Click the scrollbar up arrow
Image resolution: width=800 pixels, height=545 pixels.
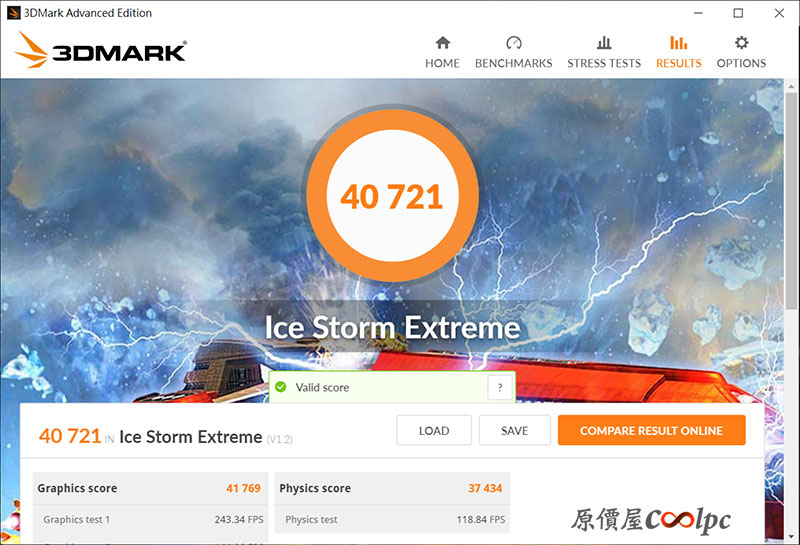coord(791,86)
